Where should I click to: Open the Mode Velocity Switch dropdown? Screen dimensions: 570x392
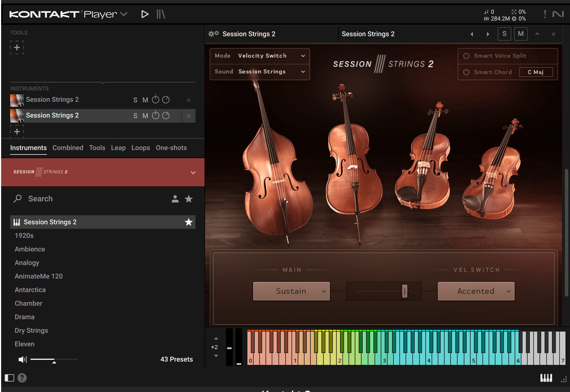(x=260, y=56)
